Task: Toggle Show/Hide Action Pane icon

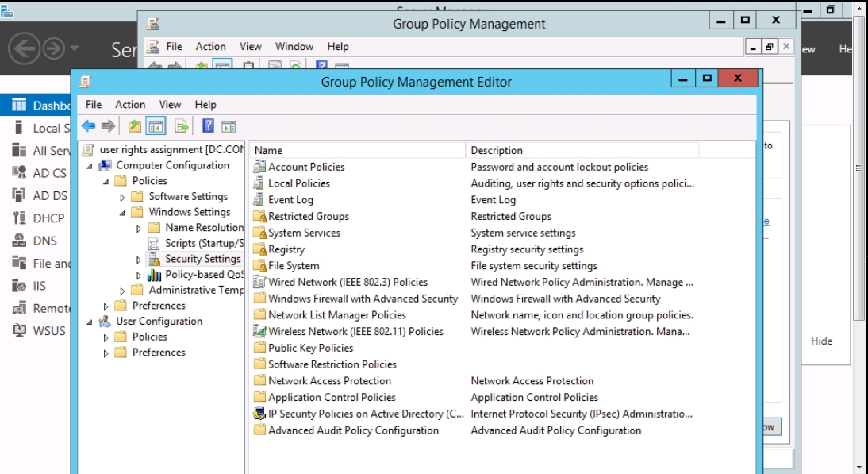Action: point(229,127)
